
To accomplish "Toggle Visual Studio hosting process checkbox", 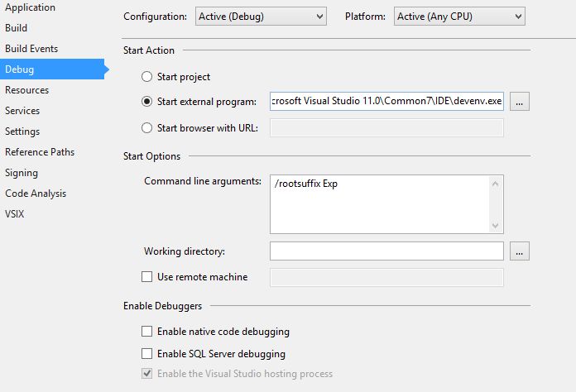I will (x=147, y=374).
